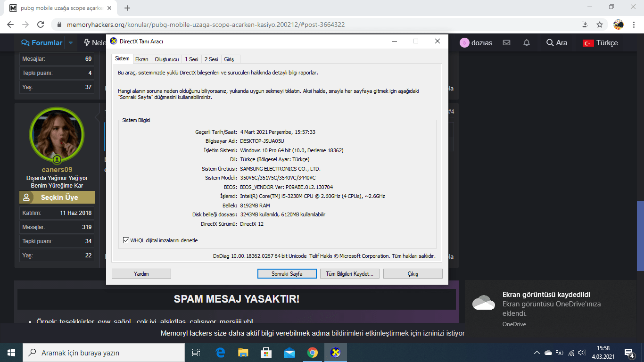Open the Mail app from the taskbar

point(289,353)
